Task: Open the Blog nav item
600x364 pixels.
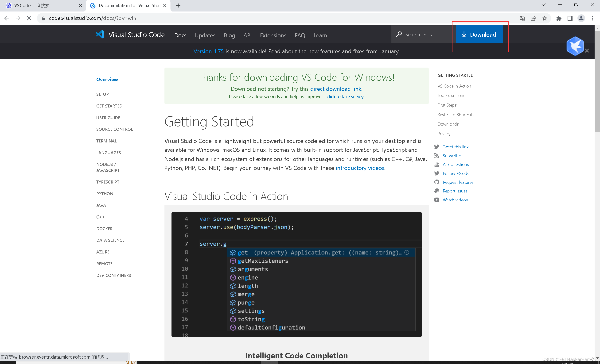Action: coord(229,35)
